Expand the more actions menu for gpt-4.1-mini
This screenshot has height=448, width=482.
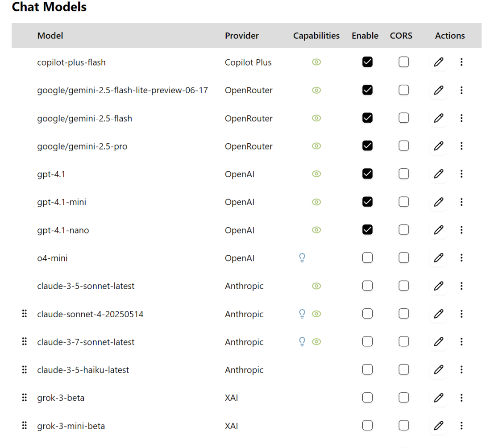click(461, 202)
